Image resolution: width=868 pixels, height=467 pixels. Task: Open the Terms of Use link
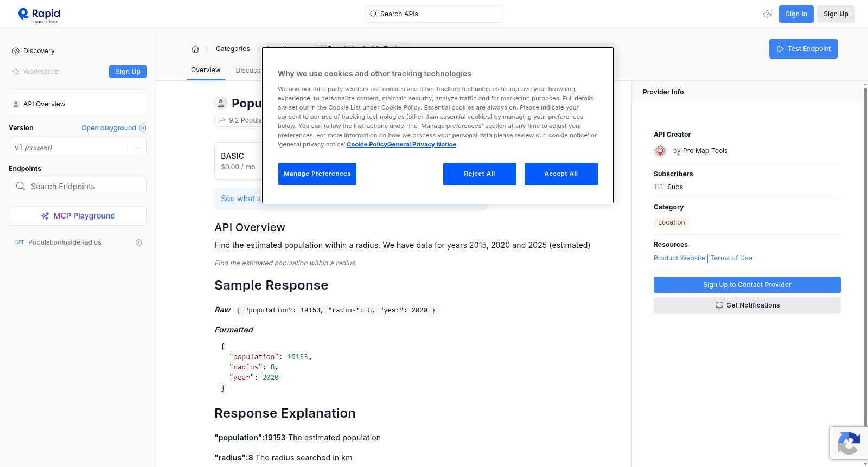(731, 258)
